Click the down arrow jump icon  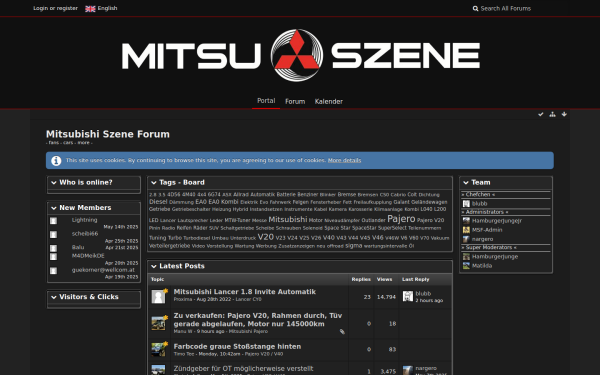click(x=564, y=114)
